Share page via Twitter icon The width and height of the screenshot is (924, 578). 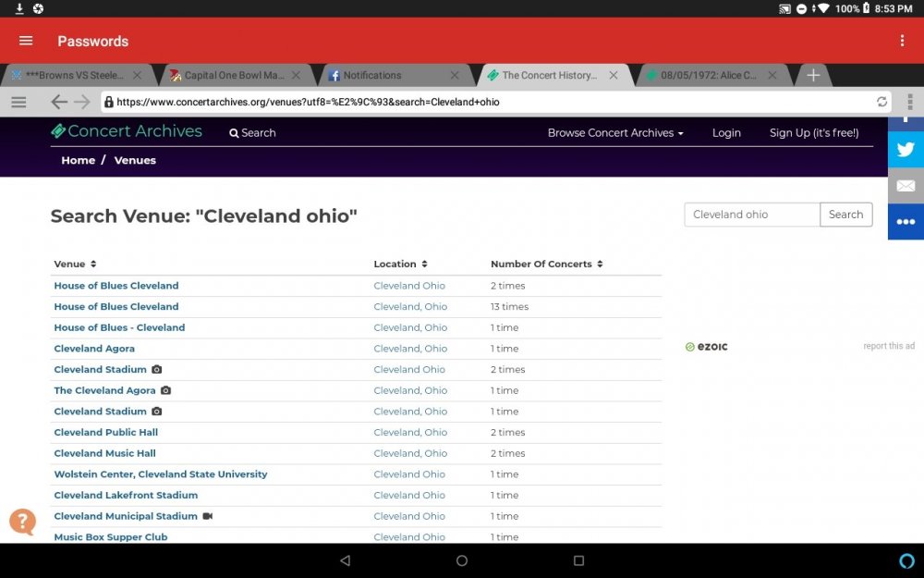coord(906,150)
